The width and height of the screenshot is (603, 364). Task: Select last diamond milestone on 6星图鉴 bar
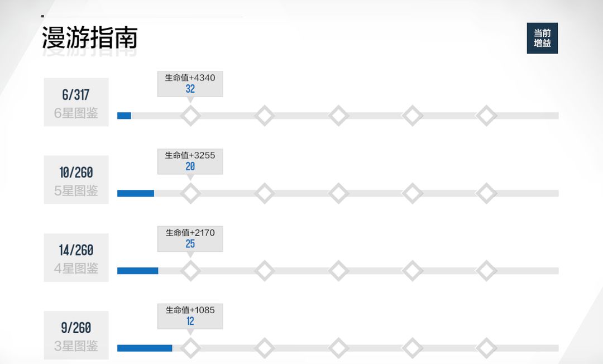[x=486, y=116]
